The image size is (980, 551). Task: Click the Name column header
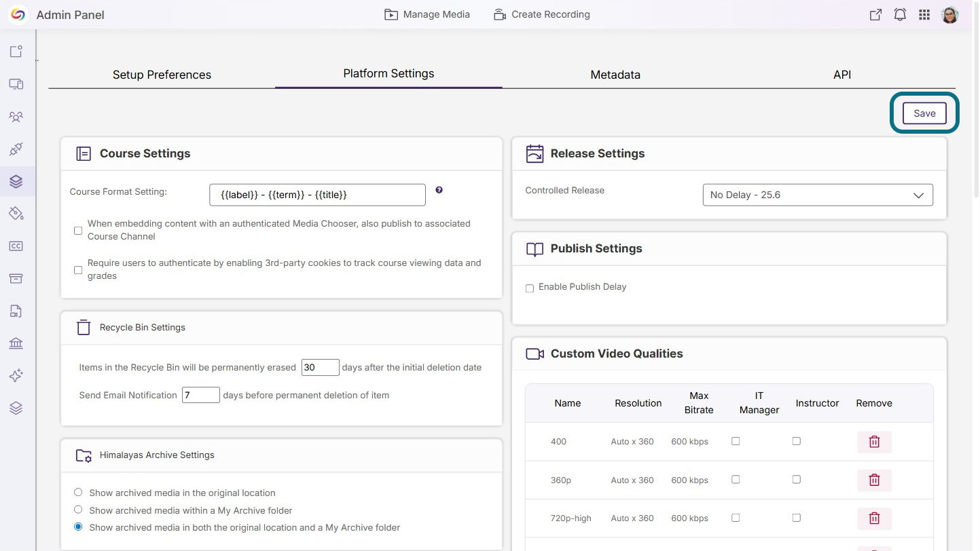coord(568,403)
